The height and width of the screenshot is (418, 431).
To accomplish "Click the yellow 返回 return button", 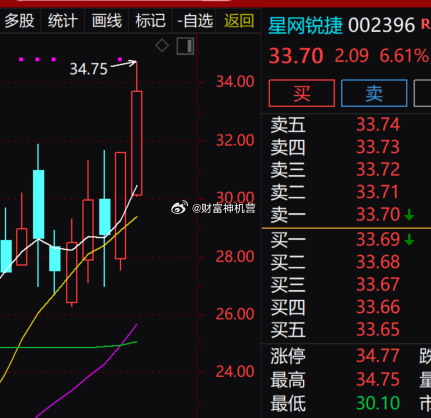I will tap(239, 21).
